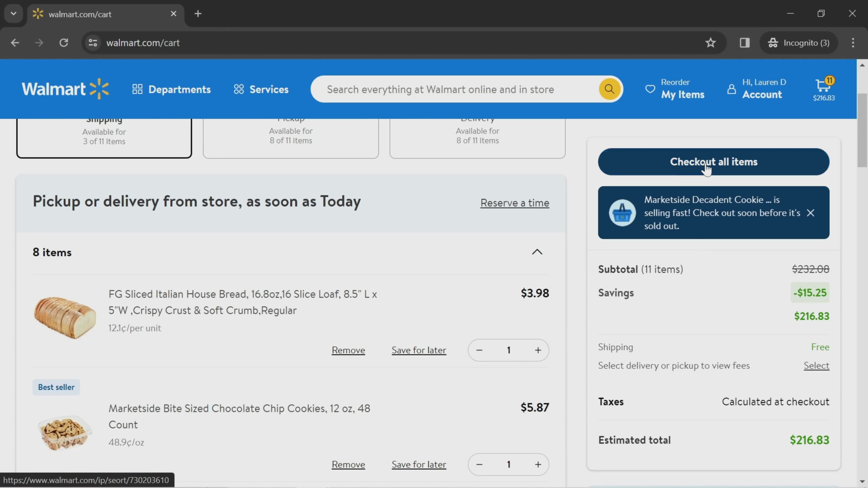
Task: Click the yellow search magnifier button
Action: [609, 89]
